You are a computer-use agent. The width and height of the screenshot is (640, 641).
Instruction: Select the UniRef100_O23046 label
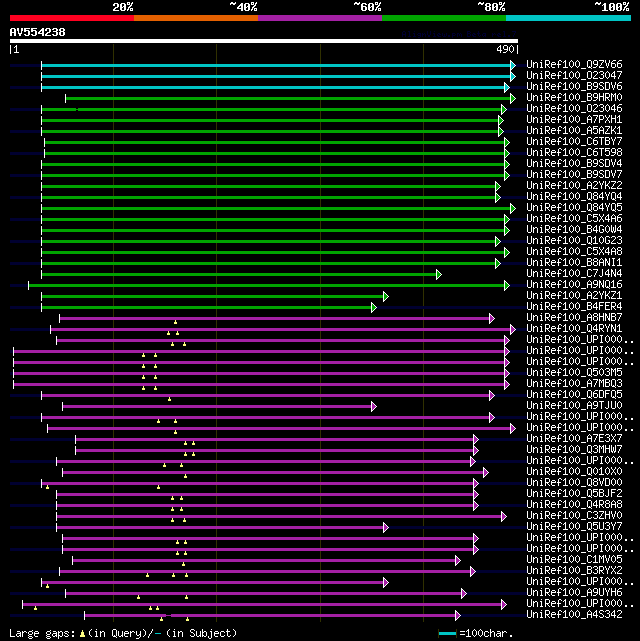[x=574, y=108]
